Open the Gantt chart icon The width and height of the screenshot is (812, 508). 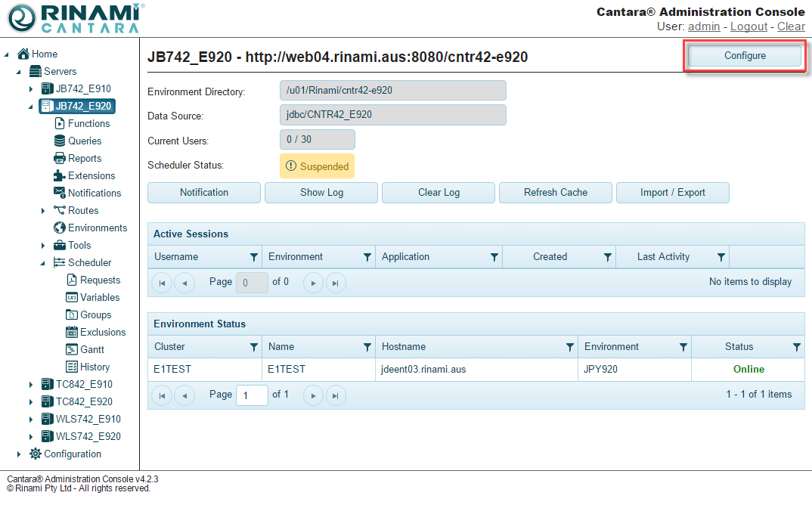pyautogui.click(x=72, y=349)
